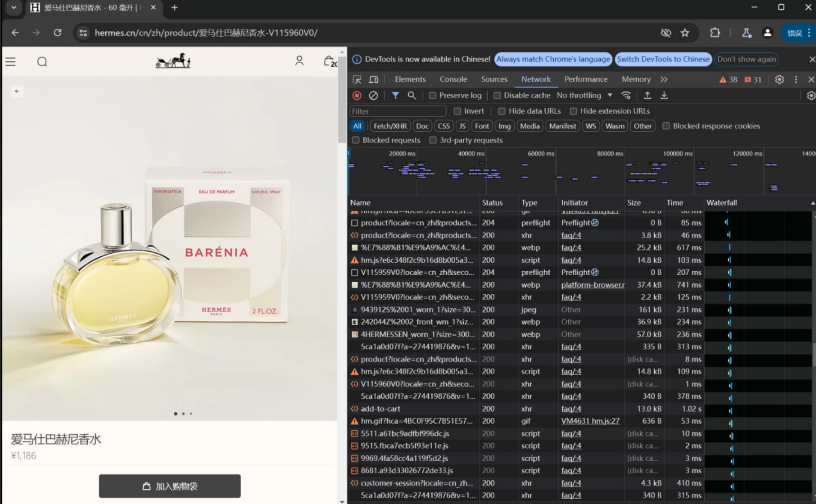Select the middle carousel dot under the perfume image
The height and width of the screenshot is (504, 816).
[x=183, y=413]
